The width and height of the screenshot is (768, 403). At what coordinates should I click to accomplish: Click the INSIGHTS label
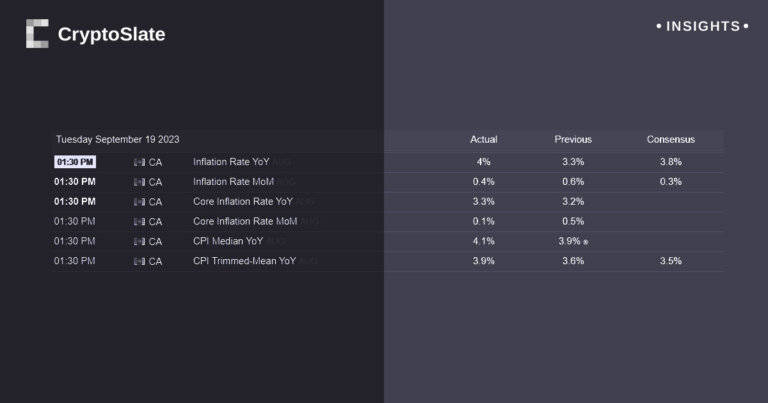703,26
